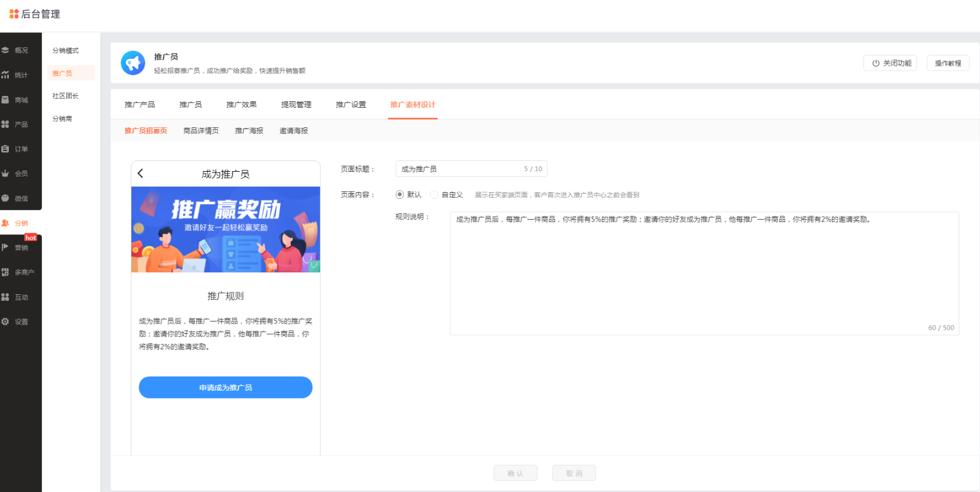Switch to the 推广设置 tab
Screen dimensions: 980x492
(x=351, y=105)
